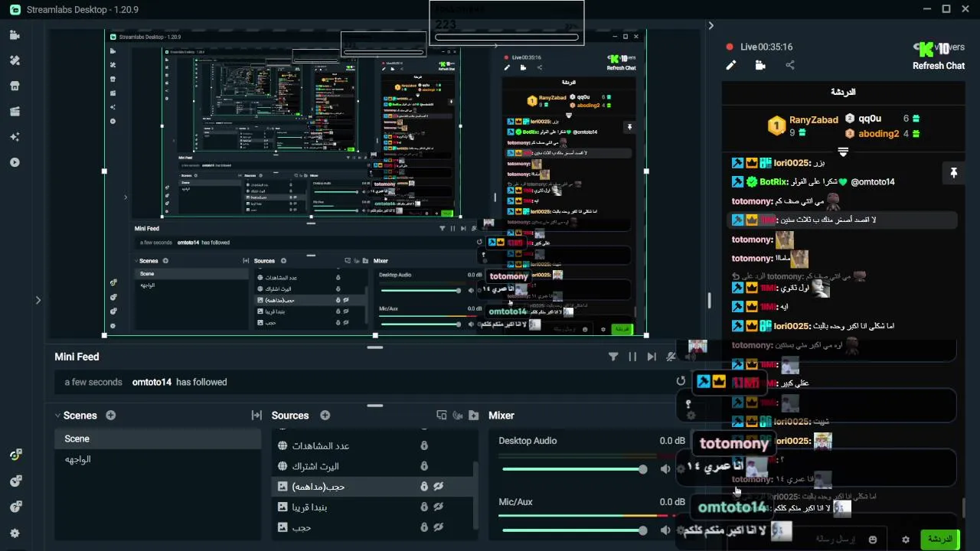Screen dimensions: 980x551
Task: Open the Editor icon in left sidebar
Action: [x=15, y=35]
